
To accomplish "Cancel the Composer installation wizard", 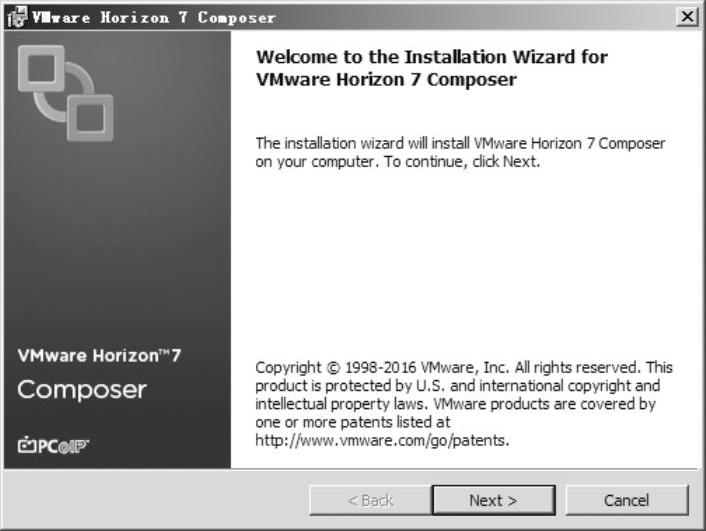I will 627,499.
